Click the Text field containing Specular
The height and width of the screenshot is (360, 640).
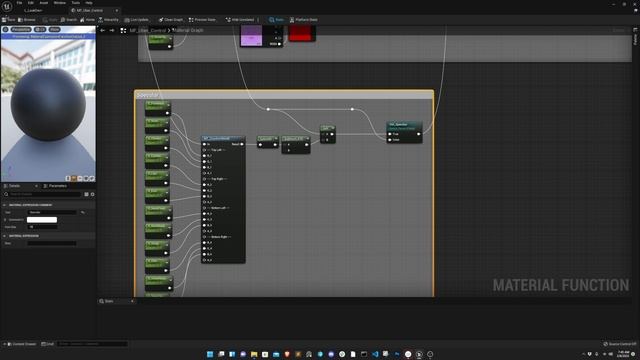[52, 212]
